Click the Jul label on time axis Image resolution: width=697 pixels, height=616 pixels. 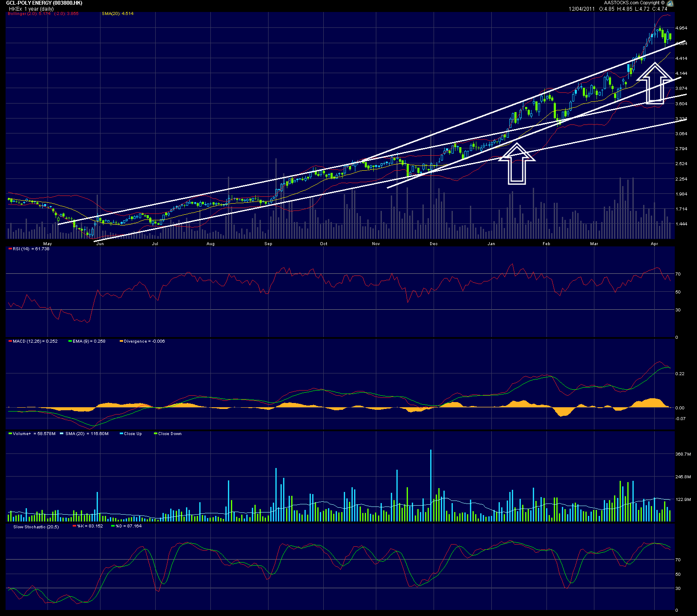point(155,244)
